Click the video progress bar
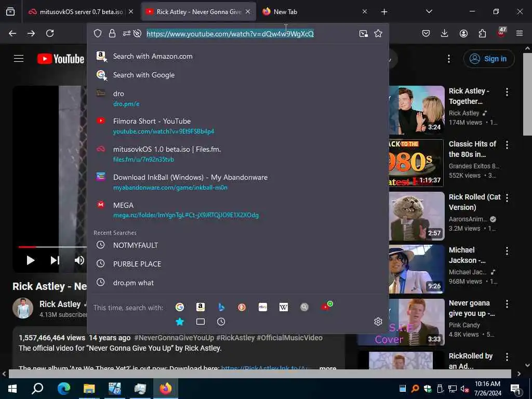Screen dimensions: 532x399 point(52,247)
